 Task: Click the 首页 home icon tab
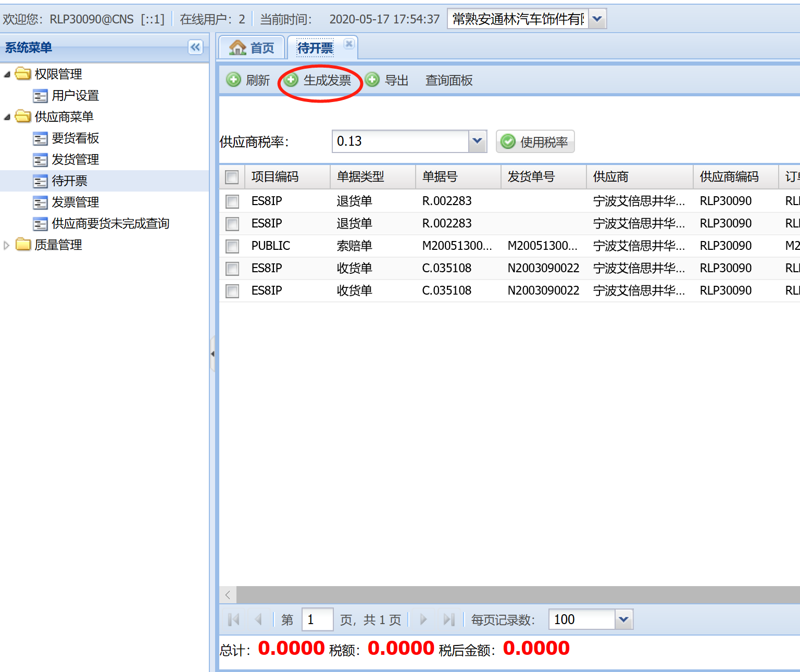click(252, 48)
